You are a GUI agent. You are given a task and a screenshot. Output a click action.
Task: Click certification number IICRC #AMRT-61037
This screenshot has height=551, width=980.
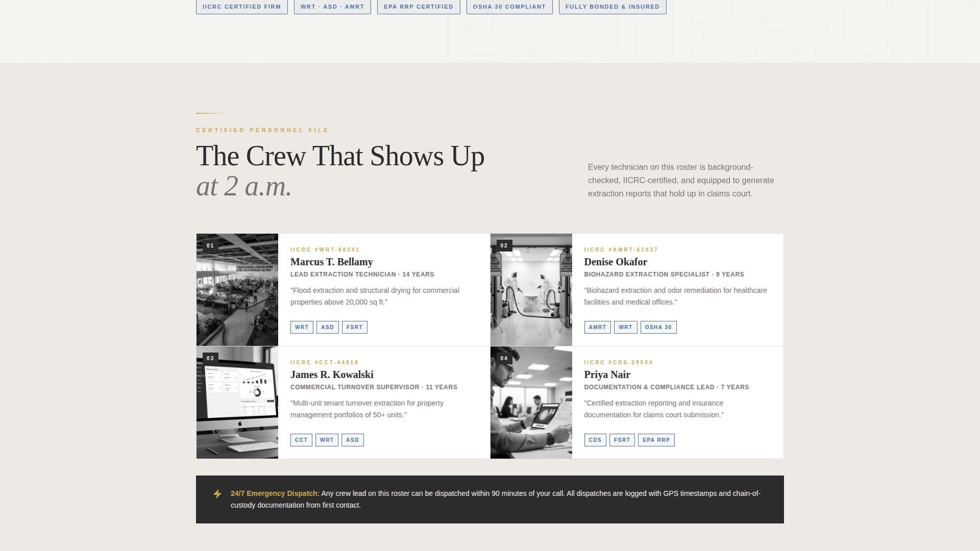coord(621,249)
